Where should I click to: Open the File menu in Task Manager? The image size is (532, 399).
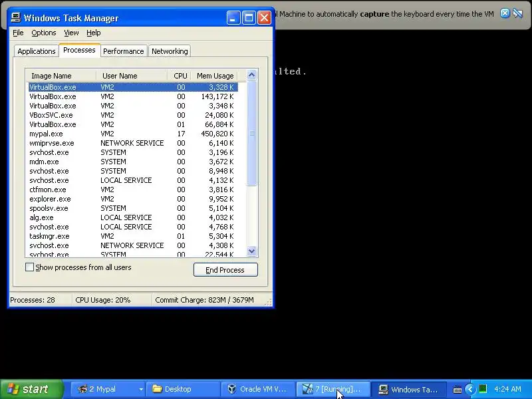(x=18, y=33)
